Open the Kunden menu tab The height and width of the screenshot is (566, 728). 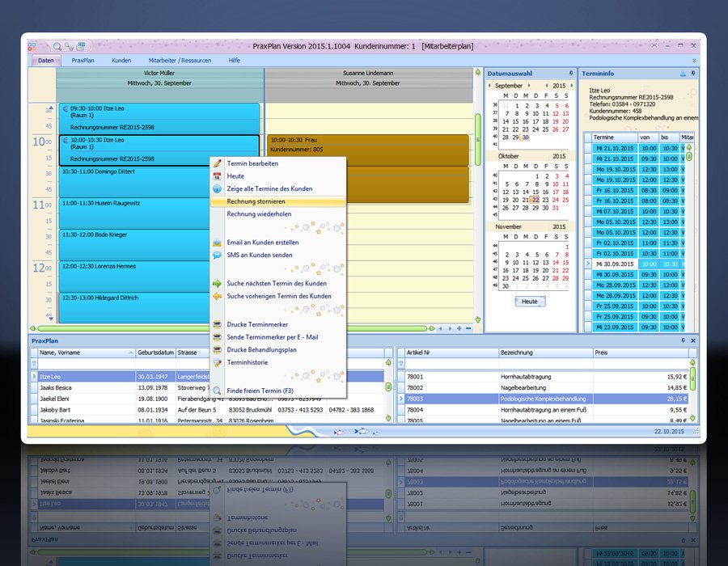121,61
